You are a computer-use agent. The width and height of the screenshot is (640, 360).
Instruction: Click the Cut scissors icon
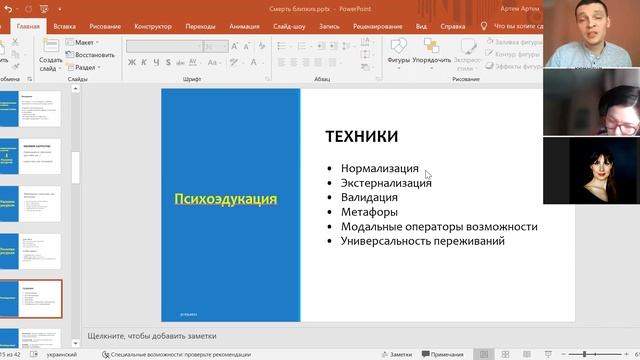click(x=15, y=42)
